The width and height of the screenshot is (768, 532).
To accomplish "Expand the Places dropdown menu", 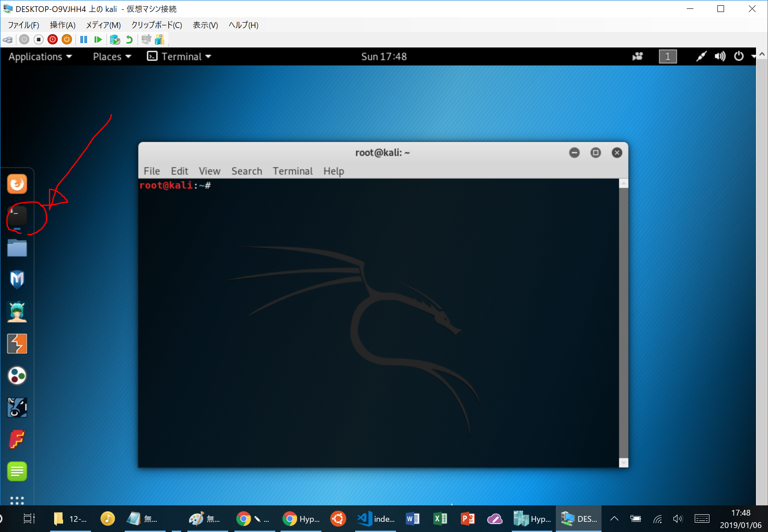I will point(112,56).
